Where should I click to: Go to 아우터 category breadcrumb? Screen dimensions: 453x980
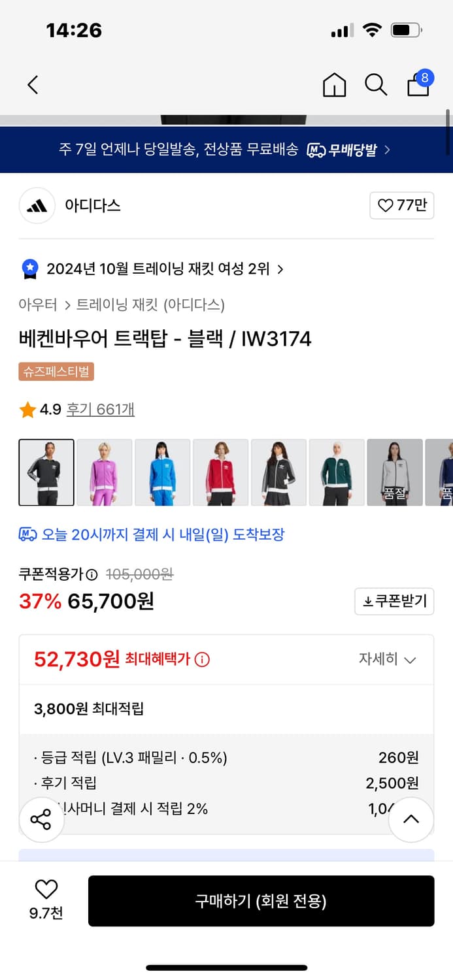(x=36, y=304)
